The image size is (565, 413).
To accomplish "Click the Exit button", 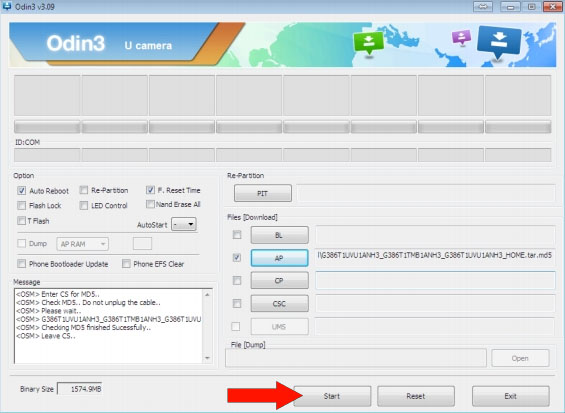I will tap(511, 396).
